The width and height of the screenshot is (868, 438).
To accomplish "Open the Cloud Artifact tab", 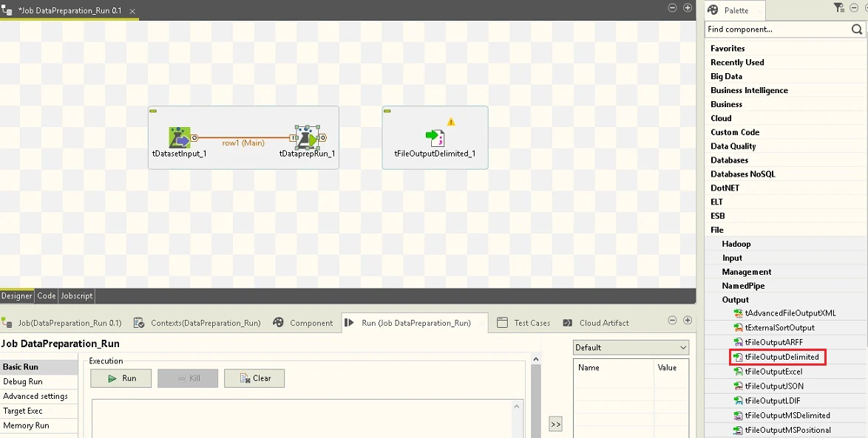I will click(596, 323).
